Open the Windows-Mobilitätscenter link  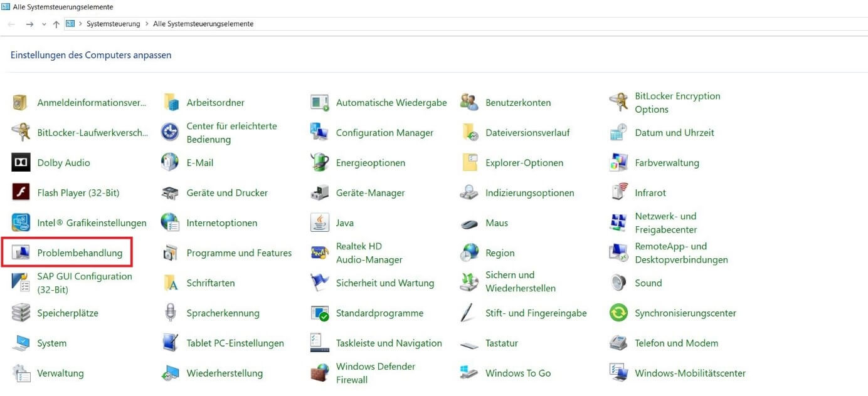click(x=690, y=373)
